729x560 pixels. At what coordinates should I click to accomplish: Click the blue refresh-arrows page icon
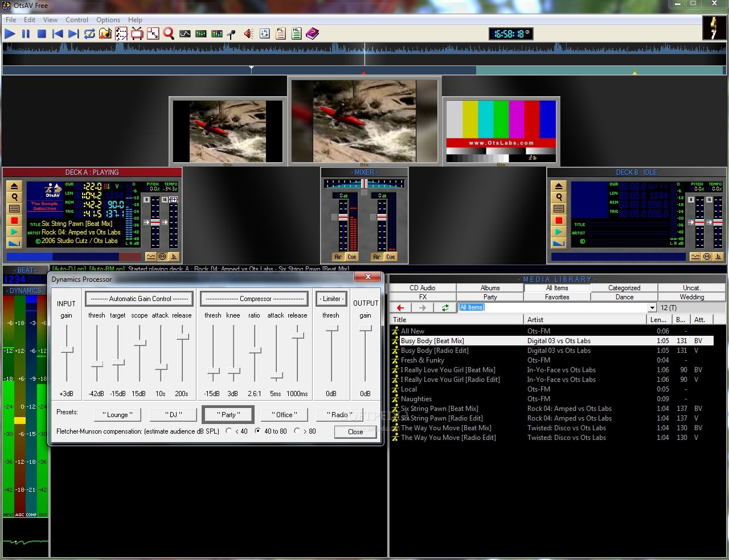265,34
